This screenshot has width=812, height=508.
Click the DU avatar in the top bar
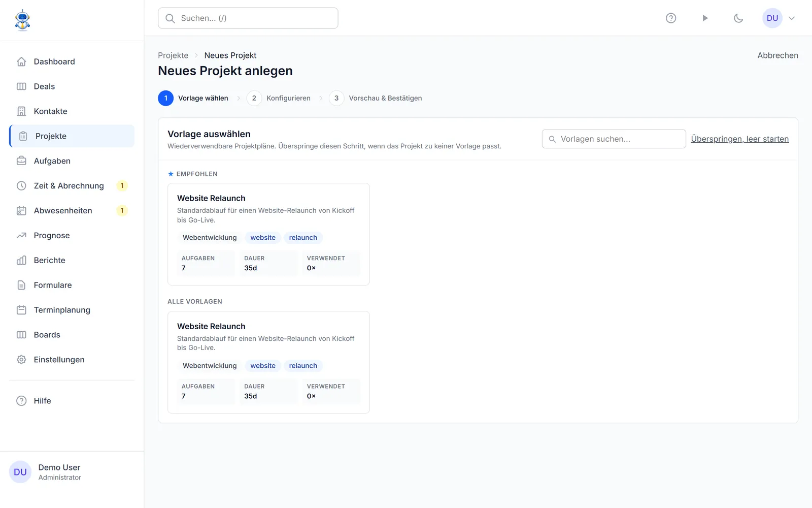coord(772,18)
